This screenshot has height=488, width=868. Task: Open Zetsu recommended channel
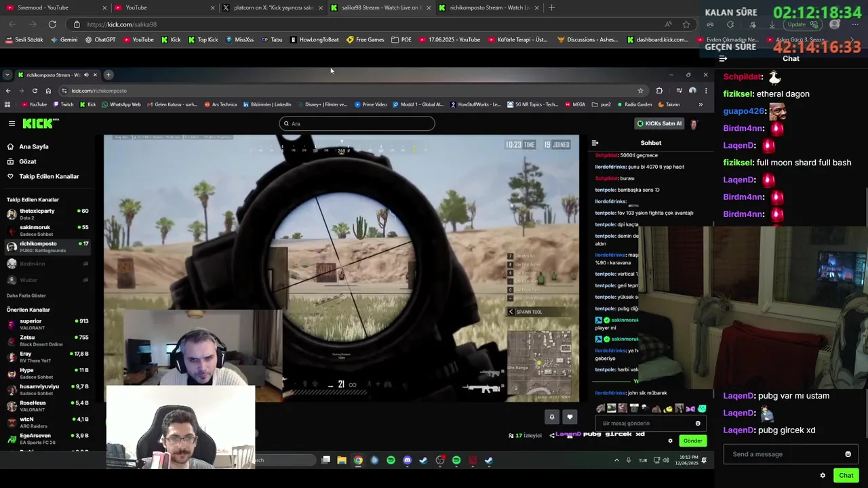(x=47, y=340)
